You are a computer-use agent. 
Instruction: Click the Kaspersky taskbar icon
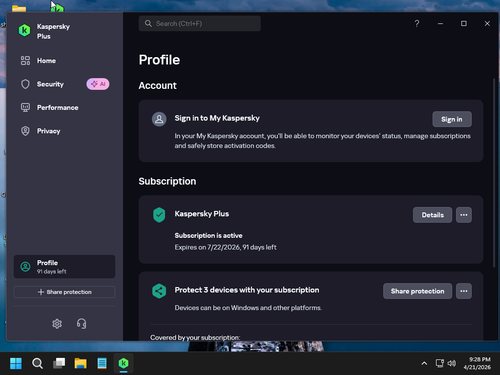coord(124,363)
